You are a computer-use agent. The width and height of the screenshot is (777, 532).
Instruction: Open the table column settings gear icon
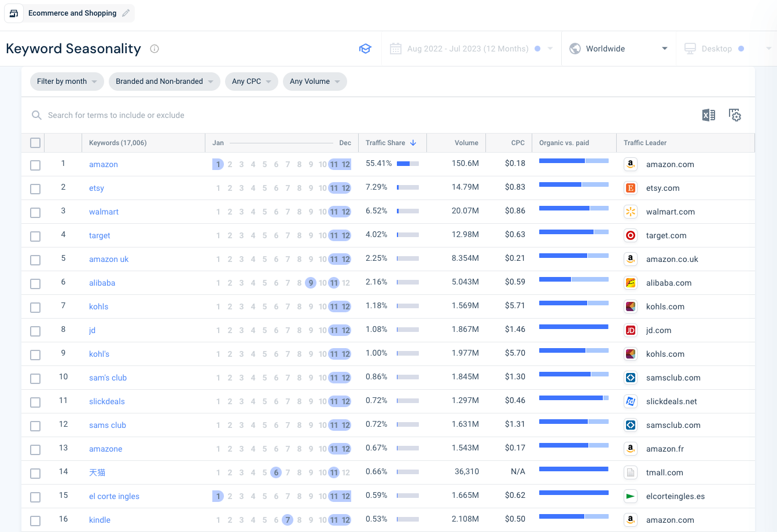click(x=735, y=115)
